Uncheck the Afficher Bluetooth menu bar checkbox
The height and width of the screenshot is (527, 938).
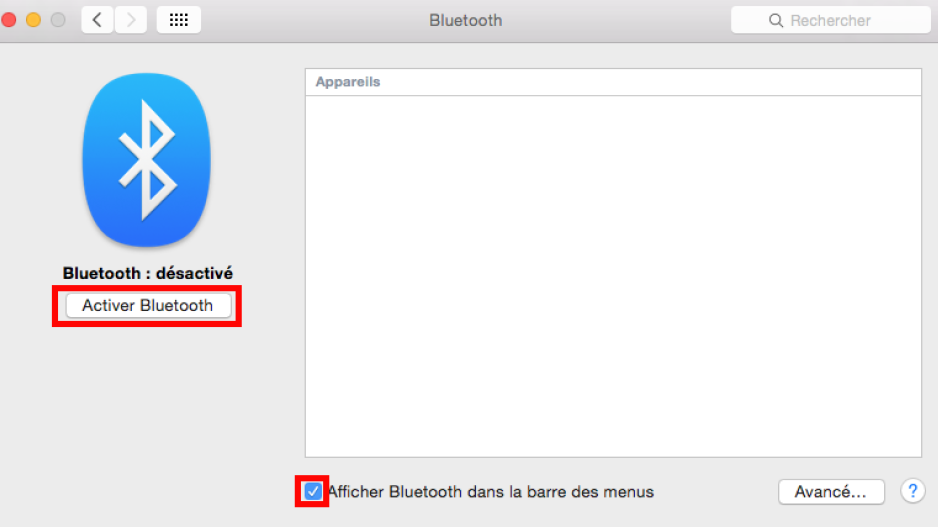(x=312, y=492)
